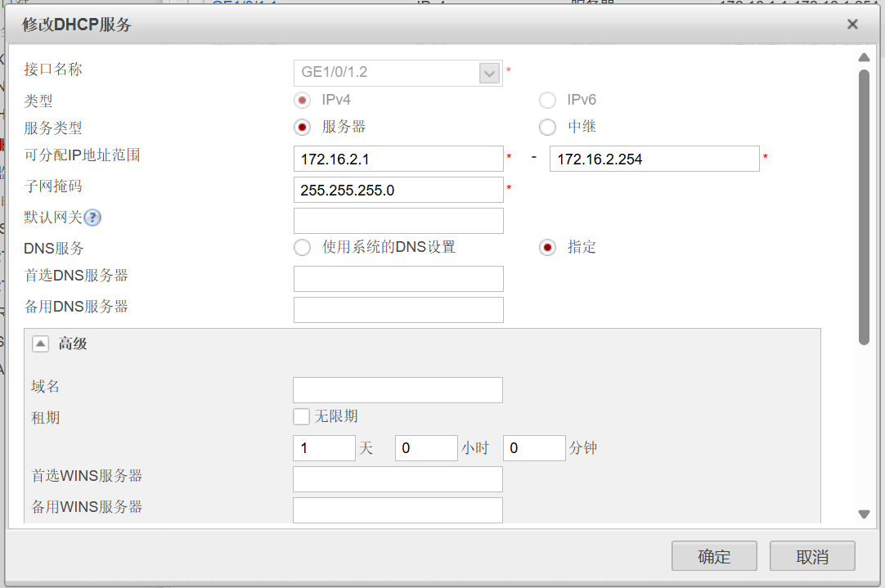Click the lease minutes (分钟) field
This screenshot has width=885, height=588.
tap(534, 449)
